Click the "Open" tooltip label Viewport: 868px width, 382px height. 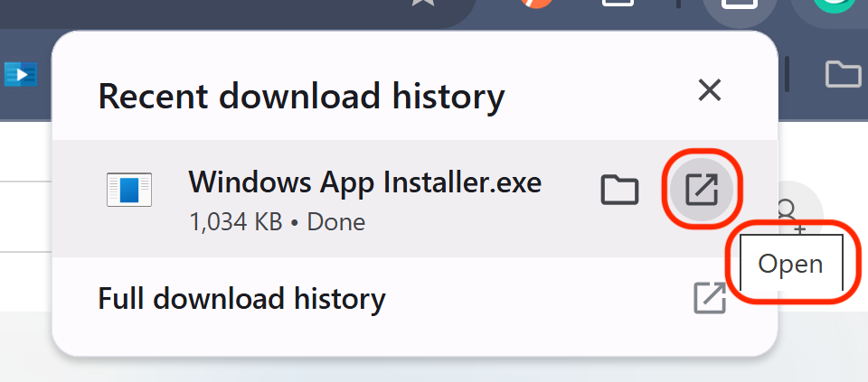point(790,264)
